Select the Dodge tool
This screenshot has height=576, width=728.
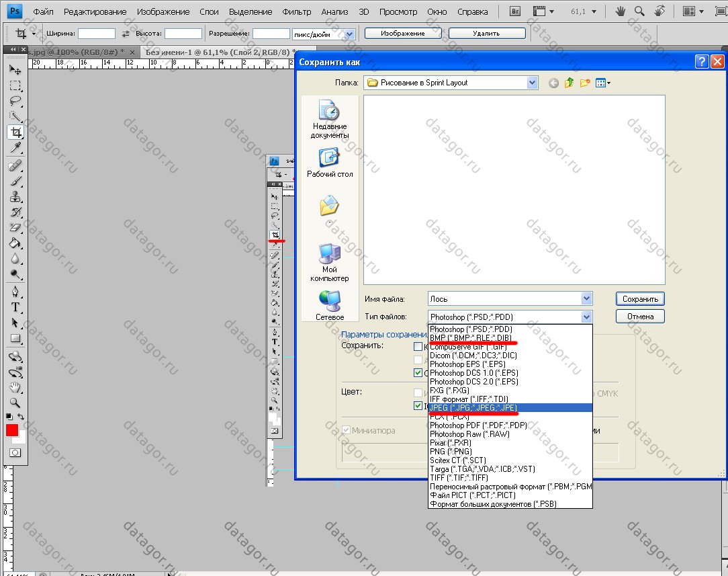[x=15, y=274]
